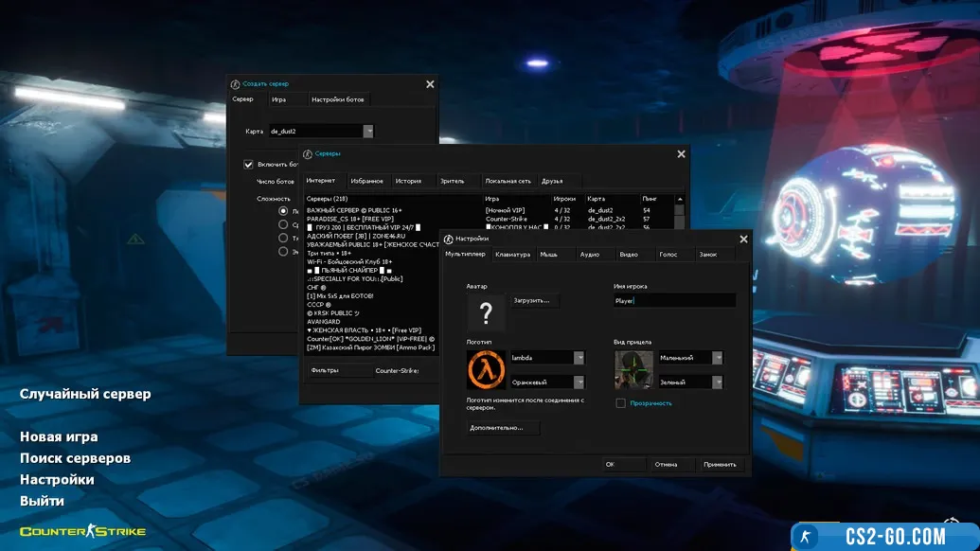Screen dimensions: 980x551
Task: Open the de_dust2 map dropdown
Action: (368, 132)
